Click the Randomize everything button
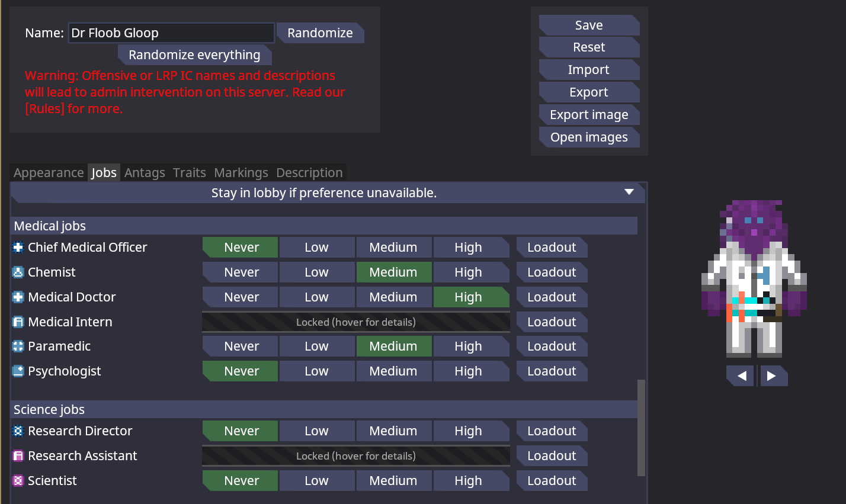The image size is (846, 504). point(194,55)
